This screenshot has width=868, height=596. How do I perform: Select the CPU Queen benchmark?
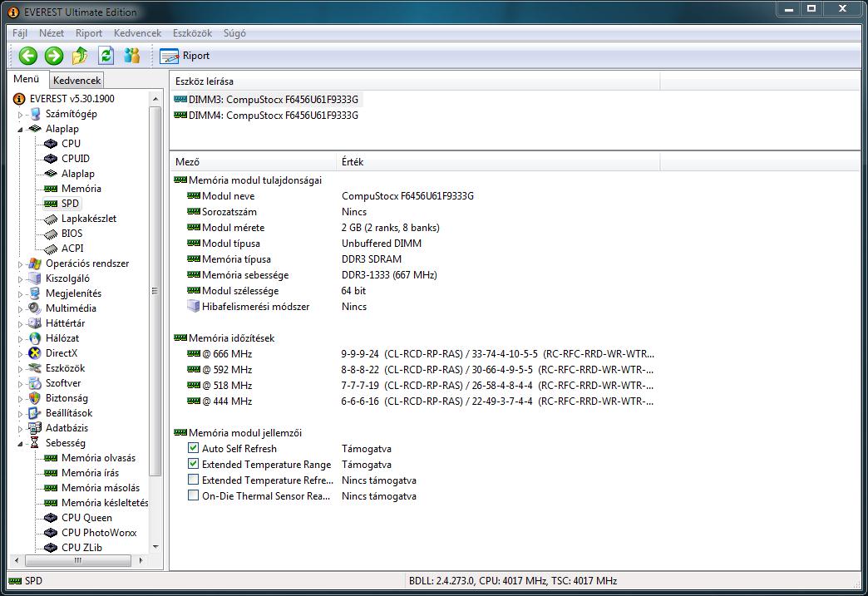coord(79,517)
